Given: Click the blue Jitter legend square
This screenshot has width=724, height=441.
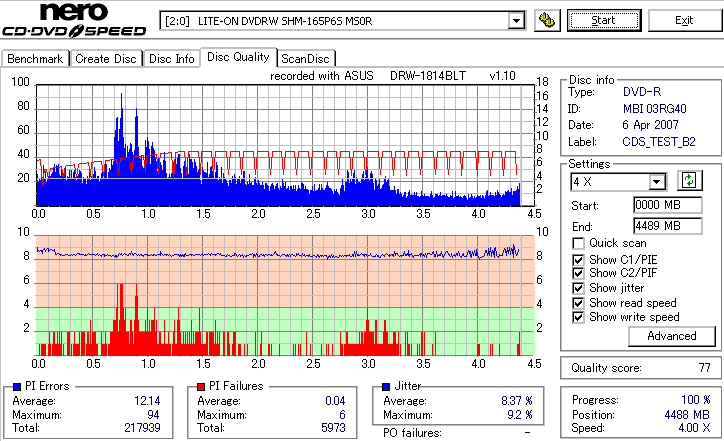Looking at the screenshot, I should [x=386, y=387].
